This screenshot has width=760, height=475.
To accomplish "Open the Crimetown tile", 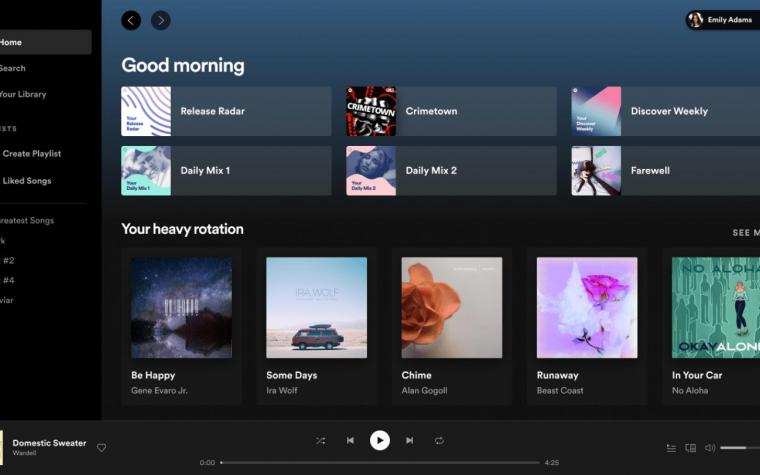I will pos(451,111).
